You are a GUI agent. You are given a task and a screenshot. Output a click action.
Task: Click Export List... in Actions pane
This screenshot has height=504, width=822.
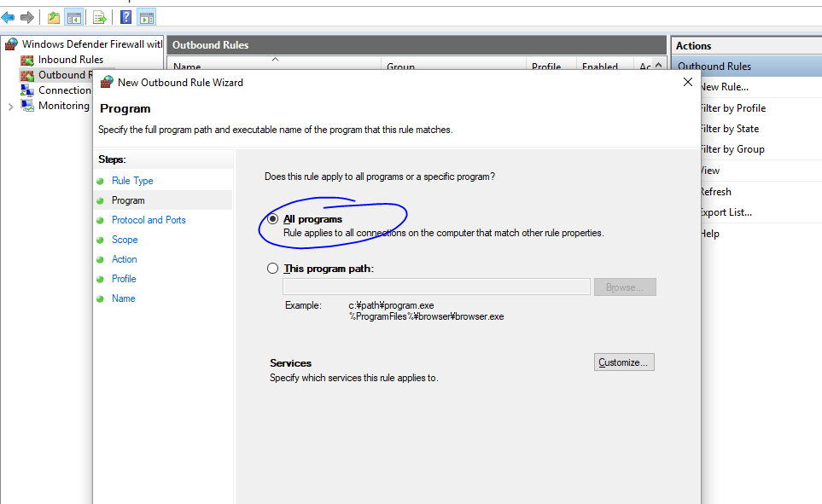[x=726, y=212]
